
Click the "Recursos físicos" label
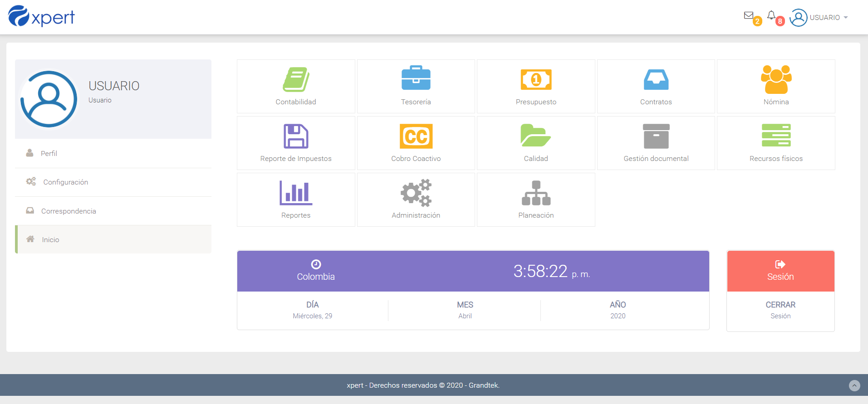click(776, 159)
